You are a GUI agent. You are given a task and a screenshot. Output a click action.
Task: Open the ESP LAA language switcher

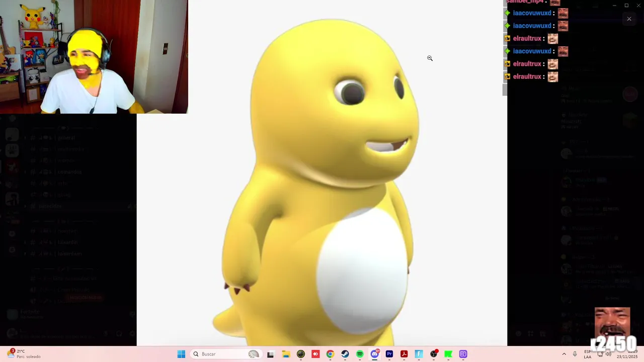588,354
